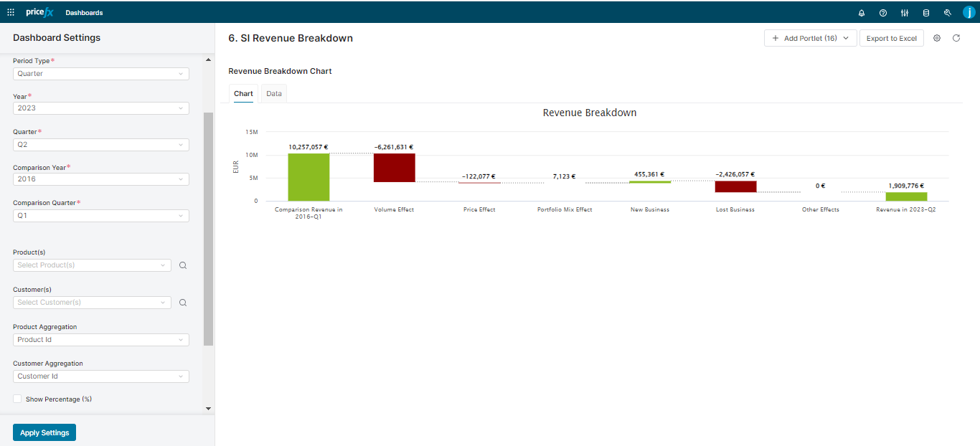
Task: Search for products using the magnifier icon
Action: [183, 265]
